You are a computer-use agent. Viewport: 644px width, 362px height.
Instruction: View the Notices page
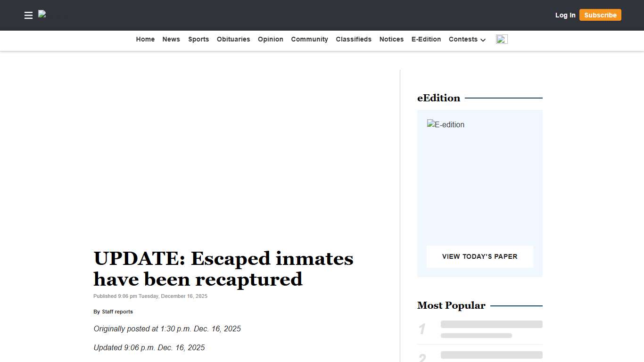[x=391, y=39]
